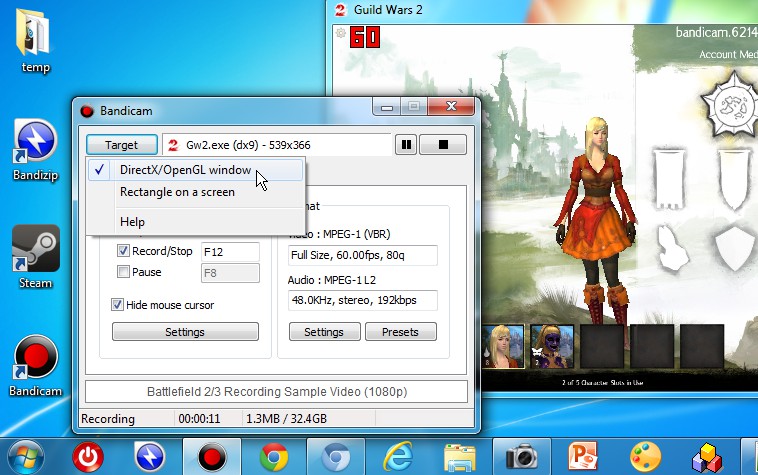Edit the F12 Record/Stop hotkey field
This screenshot has width=758, height=475.
pos(230,252)
